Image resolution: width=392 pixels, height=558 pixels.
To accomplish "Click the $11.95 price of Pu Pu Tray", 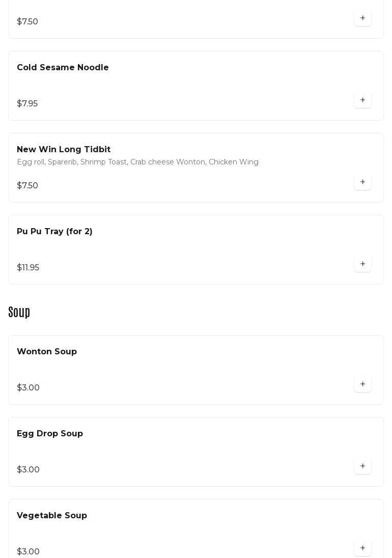I will pyautogui.click(x=28, y=267).
